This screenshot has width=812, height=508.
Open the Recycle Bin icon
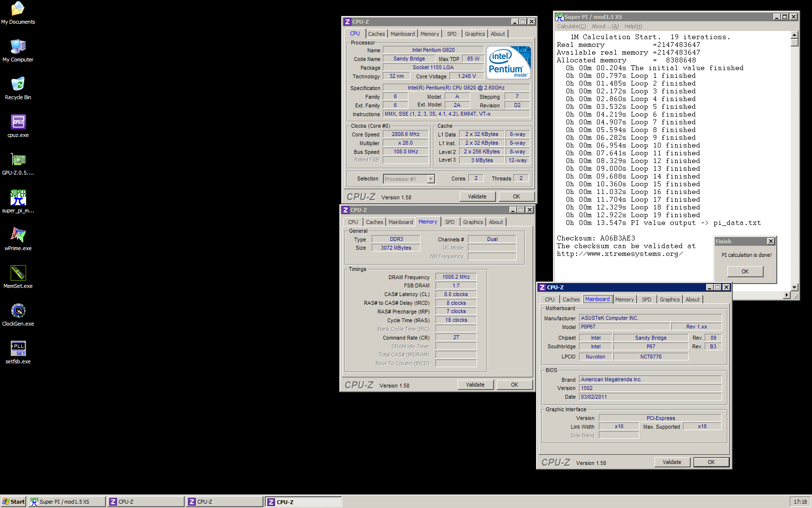pyautogui.click(x=18, y=88)
